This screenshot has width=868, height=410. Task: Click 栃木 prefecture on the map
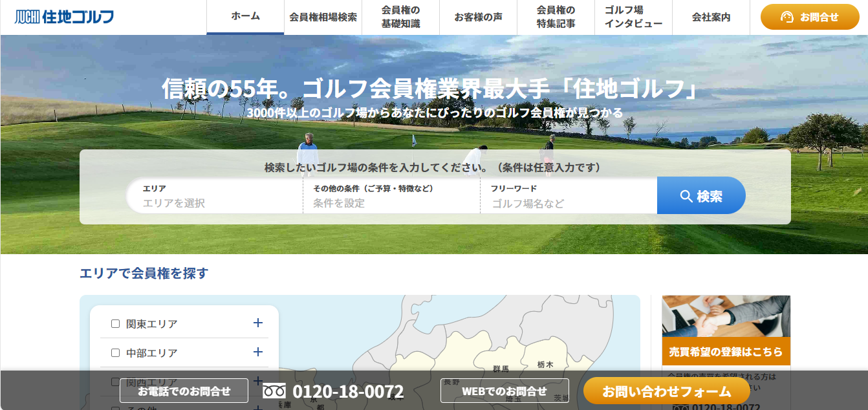pyautogui.click(x=545, y=364)
